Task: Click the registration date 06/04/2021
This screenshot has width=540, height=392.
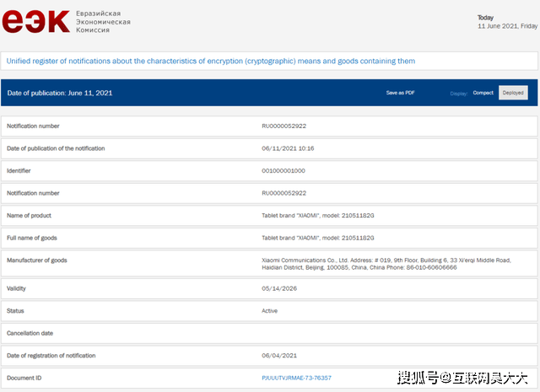Action: point(279,356)
